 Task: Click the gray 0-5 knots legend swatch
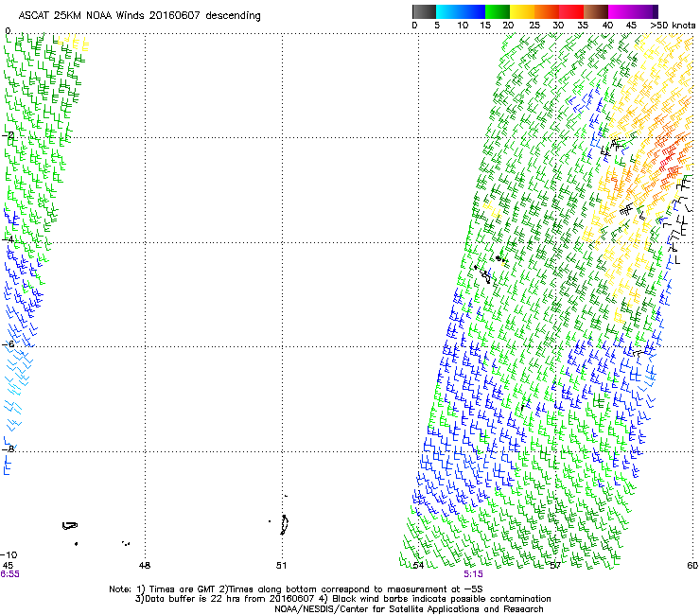[424, 11]
